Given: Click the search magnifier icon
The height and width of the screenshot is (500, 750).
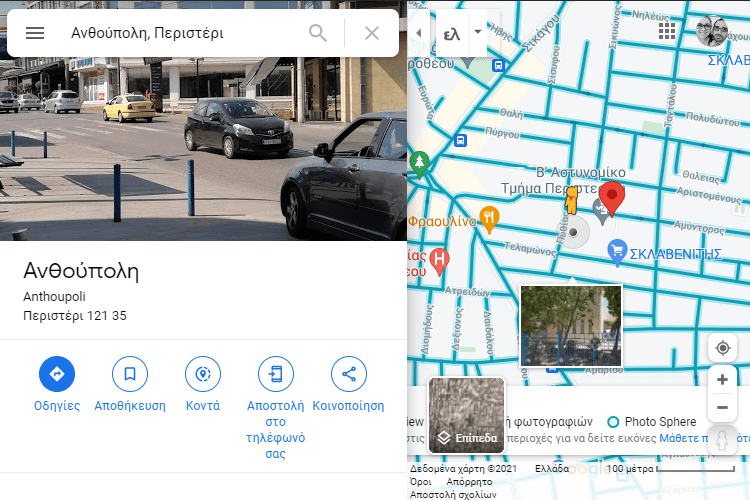Looking at the screenshot, I should pyautogui.click(x=318, y=33).
